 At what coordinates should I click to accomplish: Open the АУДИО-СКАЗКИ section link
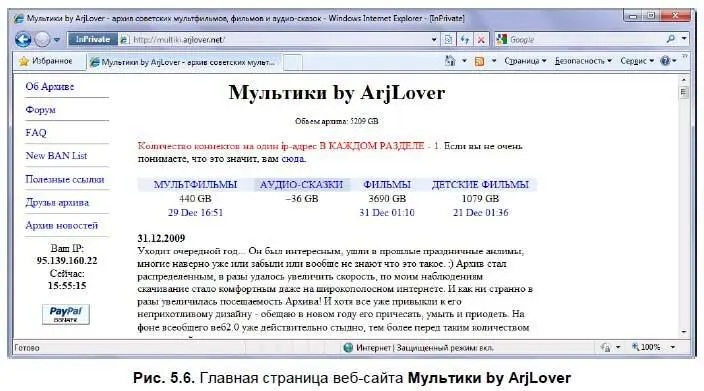pos(301,185)
